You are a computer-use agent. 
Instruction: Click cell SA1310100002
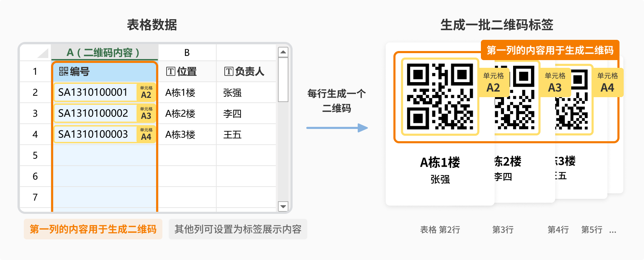(95, 113)
